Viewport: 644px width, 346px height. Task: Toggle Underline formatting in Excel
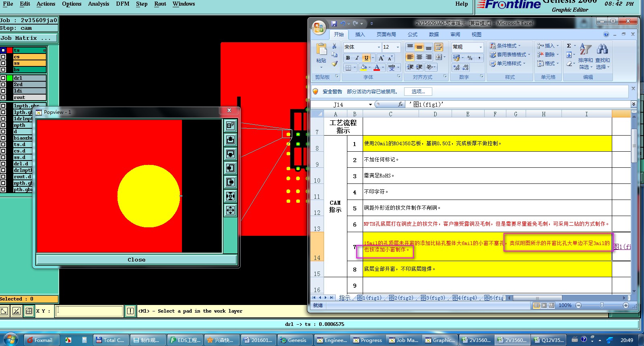coord(366,58)
